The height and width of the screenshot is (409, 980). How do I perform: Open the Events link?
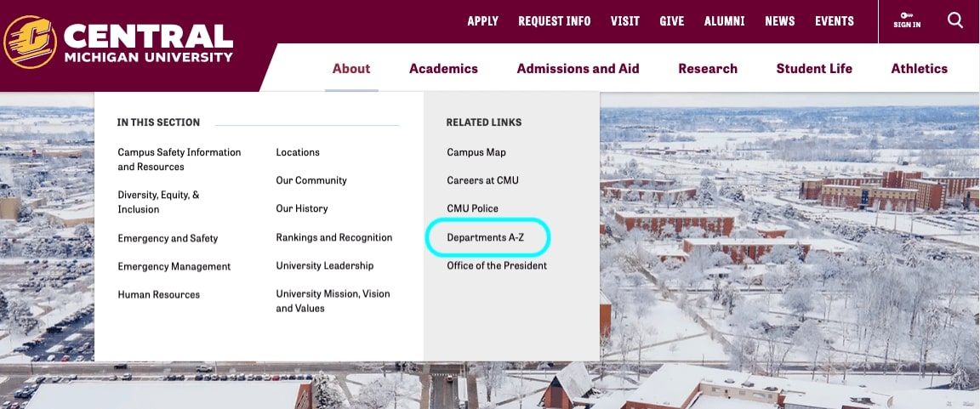point(834,21)
